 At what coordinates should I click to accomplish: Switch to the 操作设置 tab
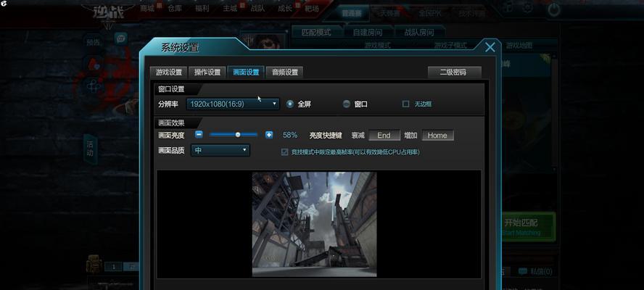pos(207,72)
